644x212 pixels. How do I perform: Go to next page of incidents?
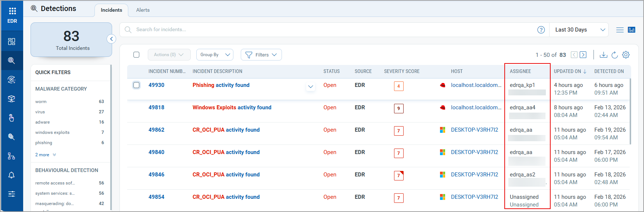[x=583, y=55]
